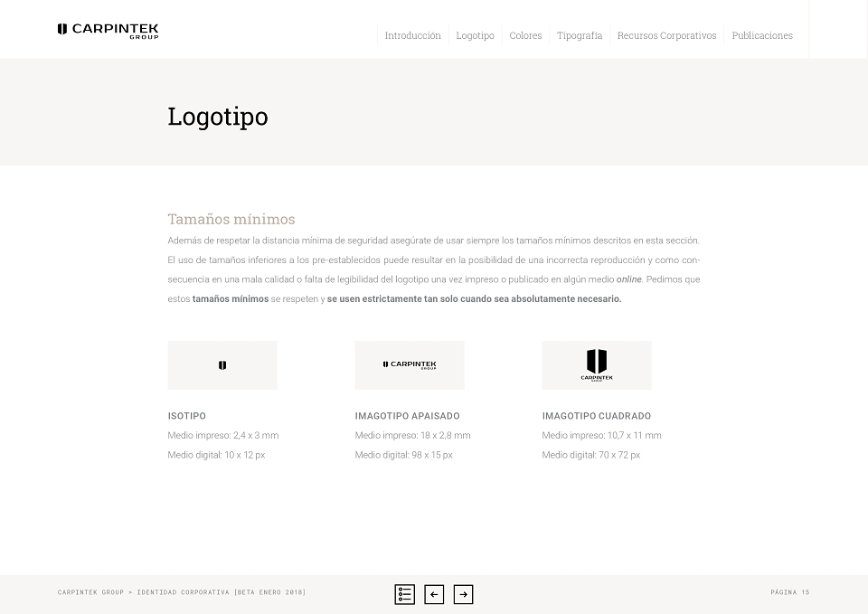
Task: Click the isotipo minimum size thumbnail
Action: pyautogui.click(x=222, y=365)
